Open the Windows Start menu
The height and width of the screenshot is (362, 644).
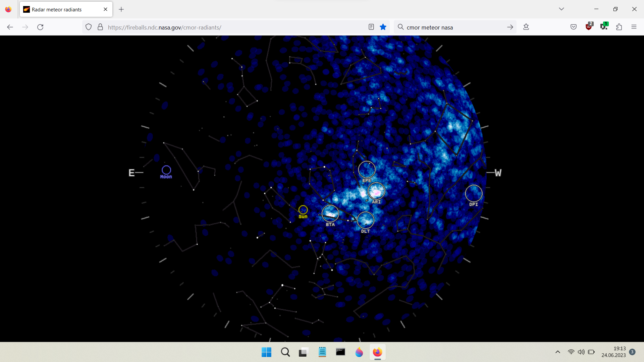[x=266, y=352]
